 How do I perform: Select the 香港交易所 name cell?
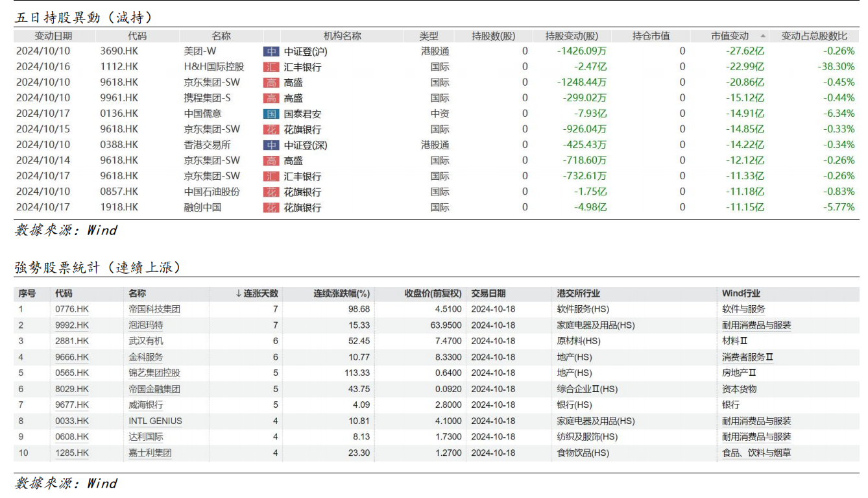pos(208,145)
